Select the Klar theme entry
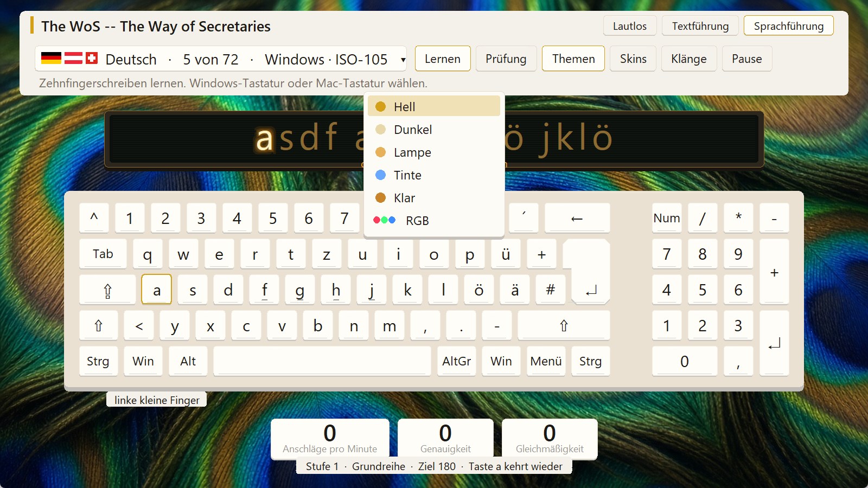The height and width of the screenshot is (488, 868). (x=433, y=197)
